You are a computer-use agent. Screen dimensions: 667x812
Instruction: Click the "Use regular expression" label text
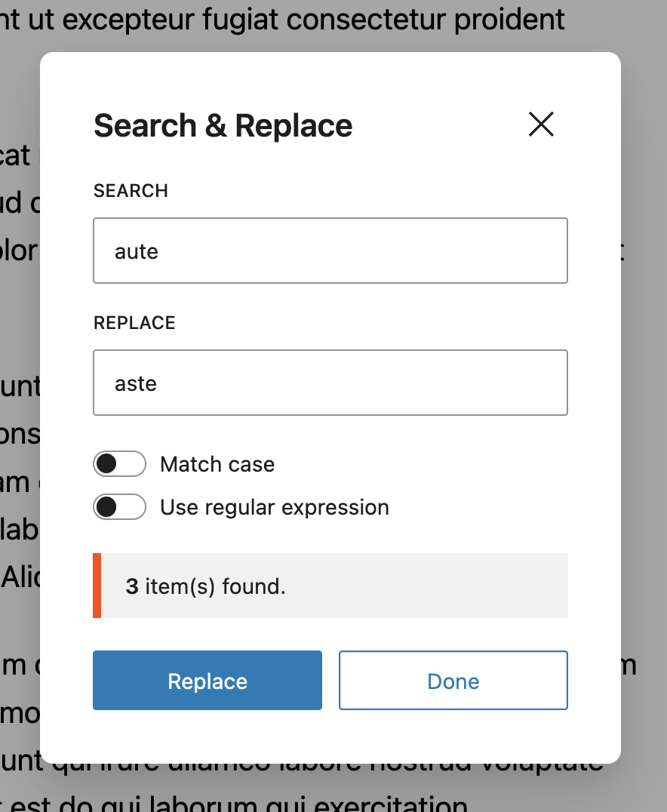(274, 507)
